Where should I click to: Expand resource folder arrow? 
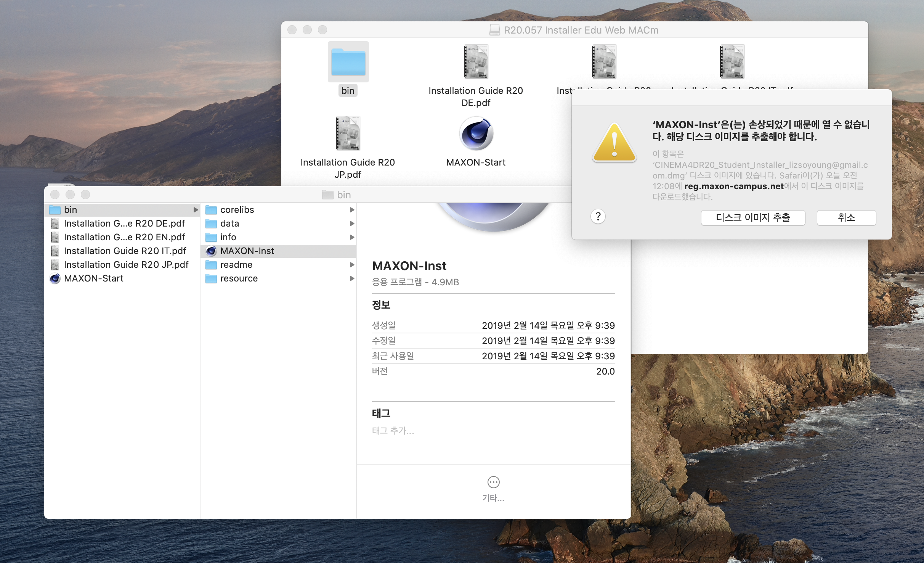[x=352, y=278]
